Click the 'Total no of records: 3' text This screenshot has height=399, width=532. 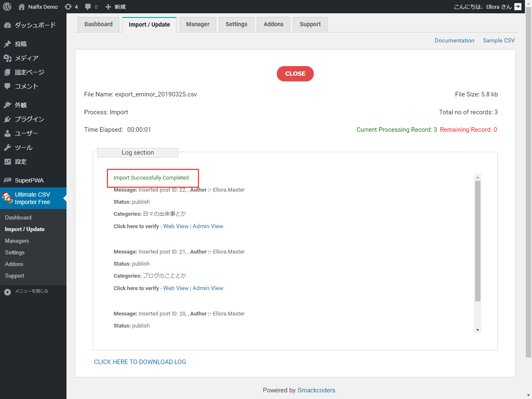point(468,112)
